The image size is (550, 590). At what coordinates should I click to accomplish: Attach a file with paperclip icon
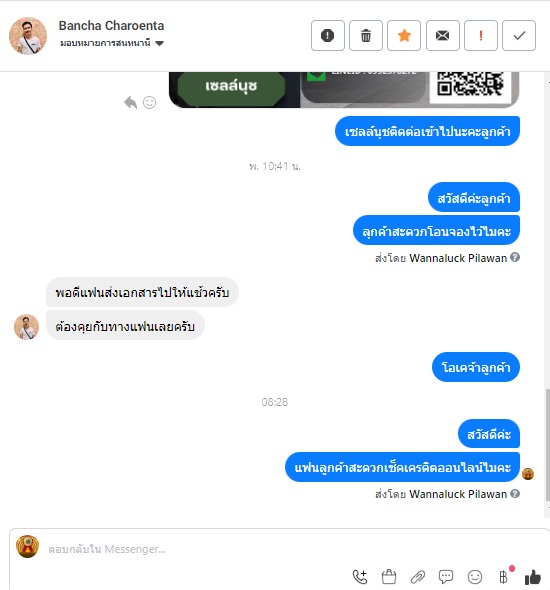point(418,576)
